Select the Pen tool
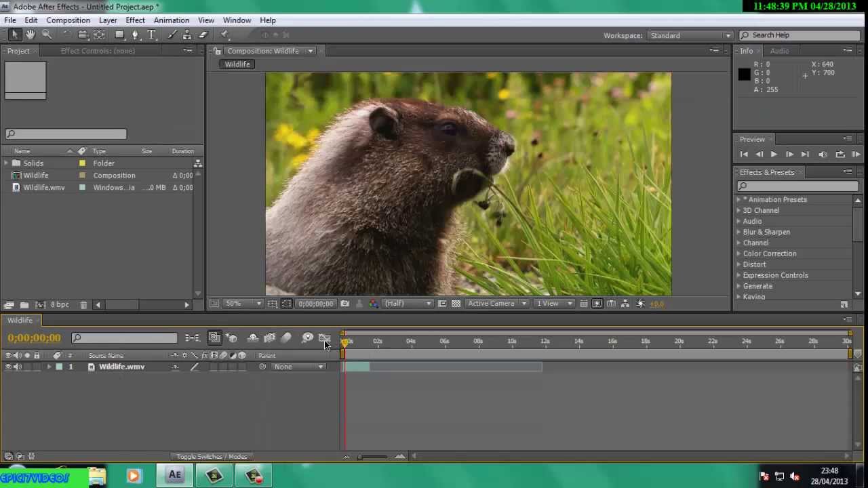Image resolution: width=868 pixels, height=488 pixels. tap(136, 35)
